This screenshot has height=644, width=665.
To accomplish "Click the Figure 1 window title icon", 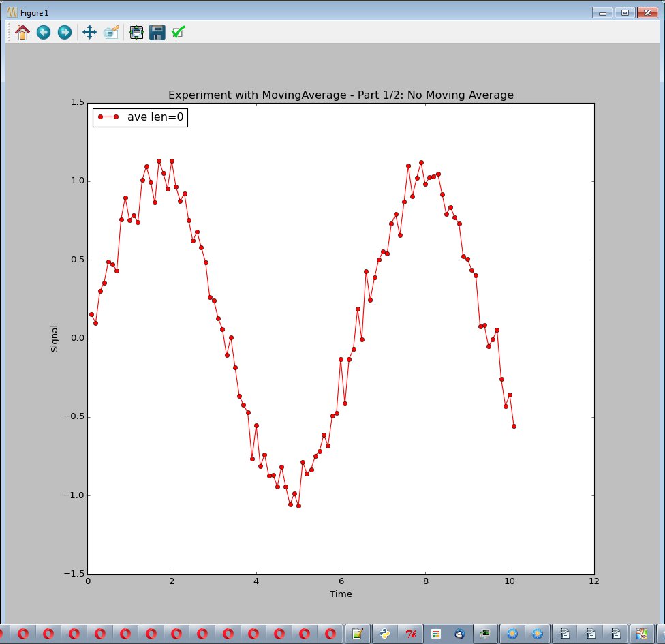I will [12, 13].
